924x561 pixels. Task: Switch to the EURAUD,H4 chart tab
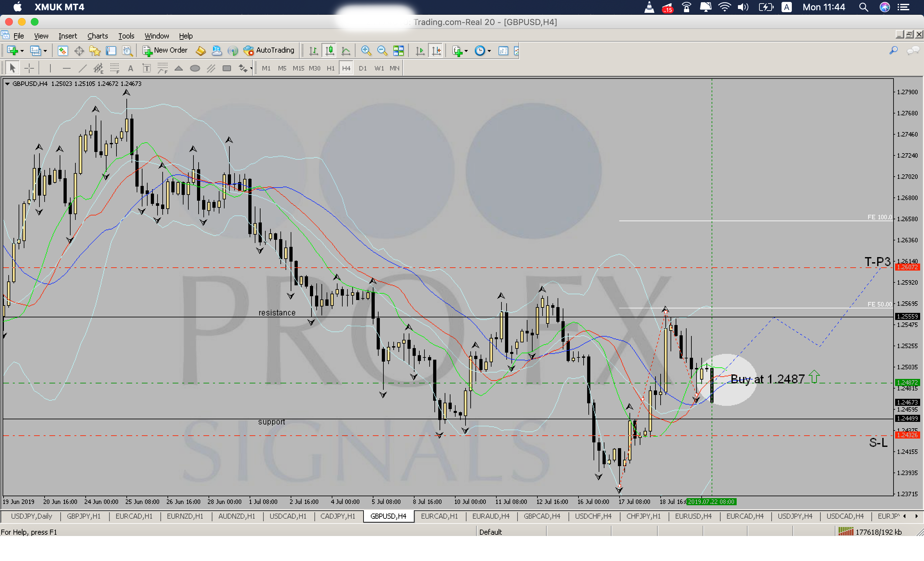[491, 516]
